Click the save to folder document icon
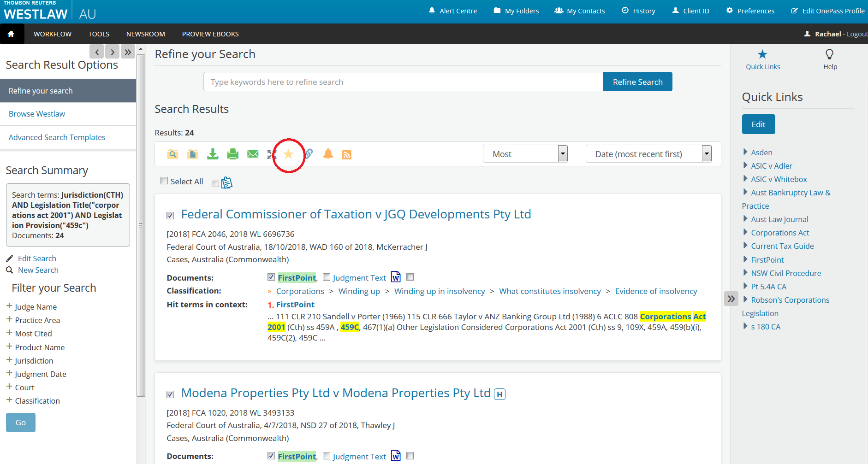Viewport: 868px width, 464px height. tap(193, 154)
